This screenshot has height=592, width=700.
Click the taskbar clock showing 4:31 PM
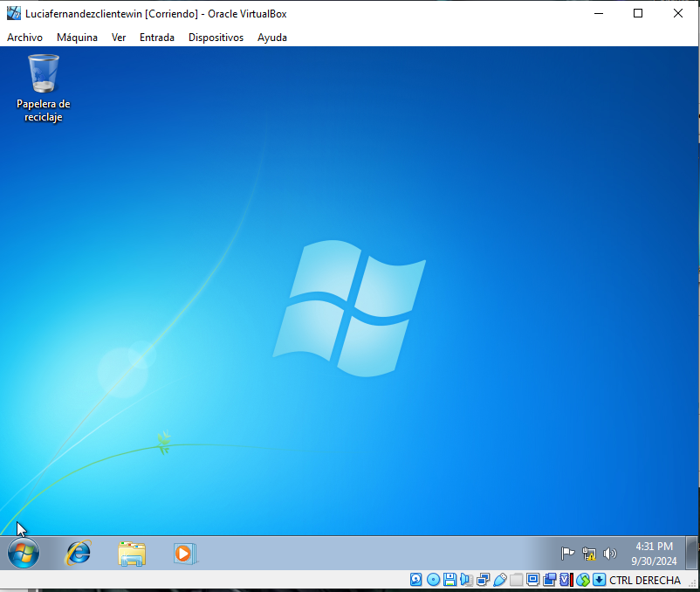[654, 553]
